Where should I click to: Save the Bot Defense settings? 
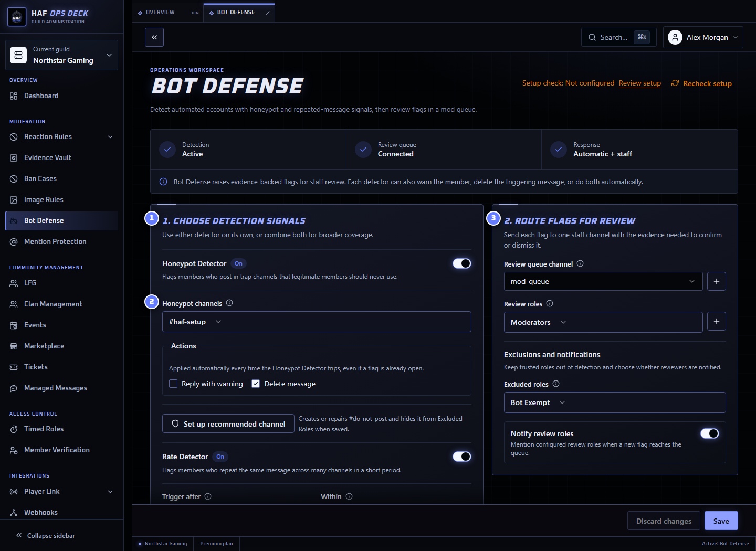pyautogui.click(x=721, y=521)
